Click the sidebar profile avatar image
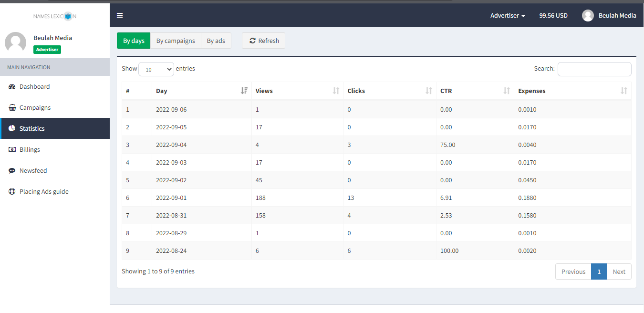 (15, 43)
